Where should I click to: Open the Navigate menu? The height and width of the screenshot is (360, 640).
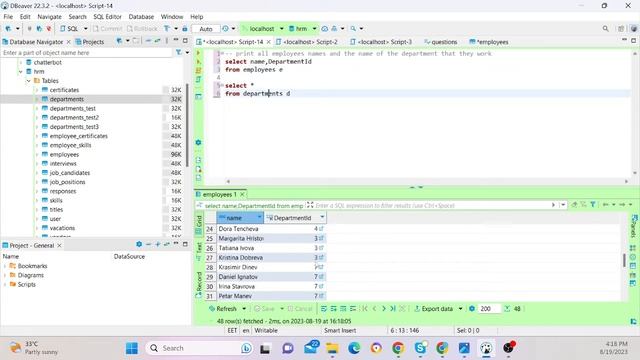point(49,17)
